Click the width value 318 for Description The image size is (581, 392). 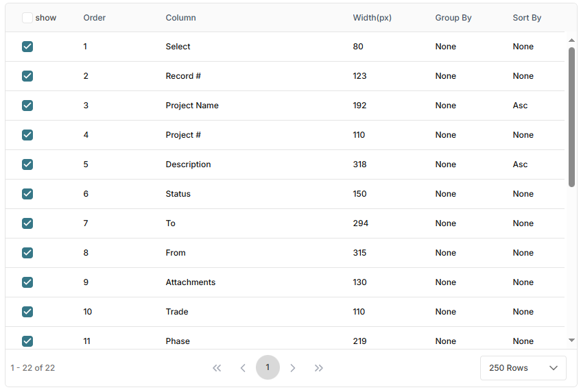point(359,164)
